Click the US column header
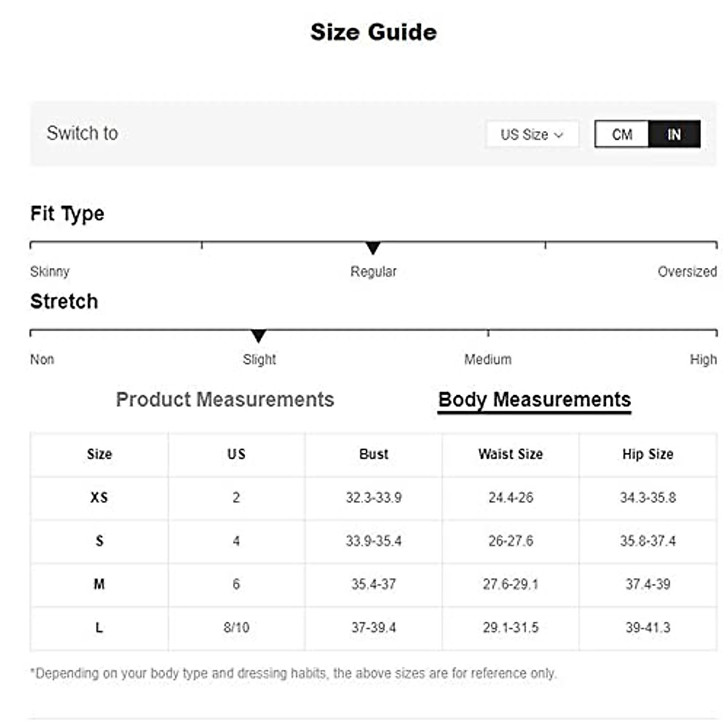Viewport: 728px width, 728px height. [236, 454]
